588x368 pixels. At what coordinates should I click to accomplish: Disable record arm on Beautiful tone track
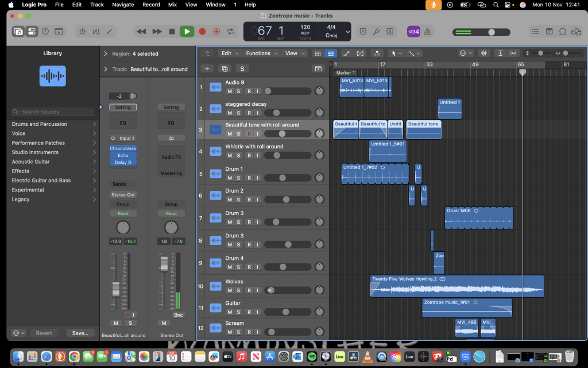coord(249,133)
